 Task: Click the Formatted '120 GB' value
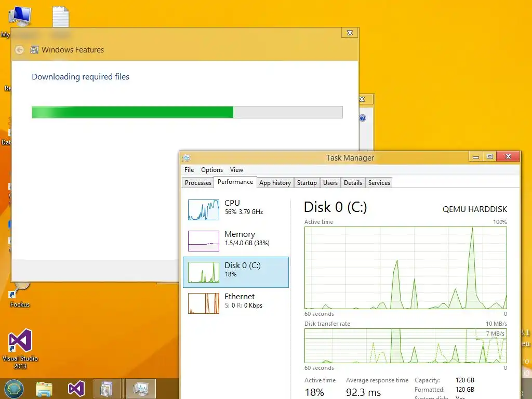[x=465, y=390]
